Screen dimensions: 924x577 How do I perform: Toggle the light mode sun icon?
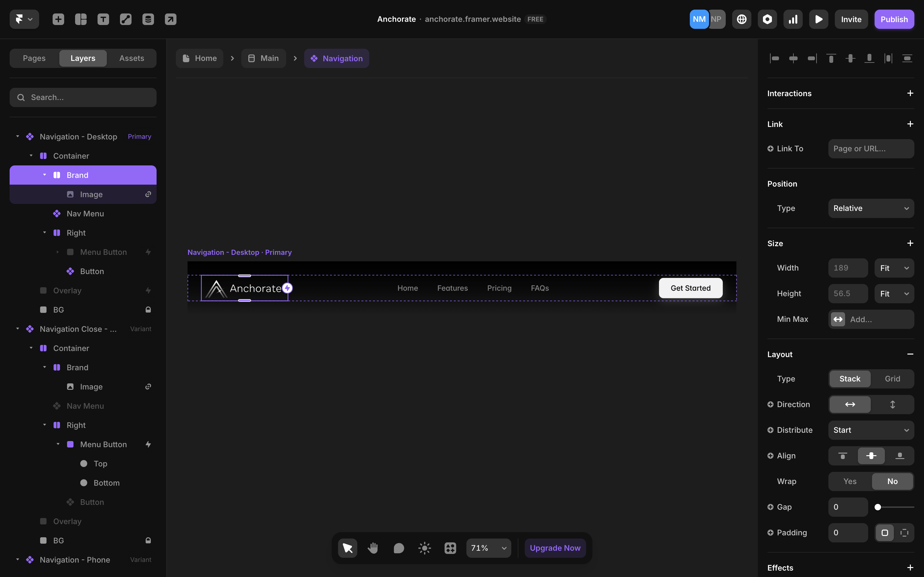click(424, 548)
